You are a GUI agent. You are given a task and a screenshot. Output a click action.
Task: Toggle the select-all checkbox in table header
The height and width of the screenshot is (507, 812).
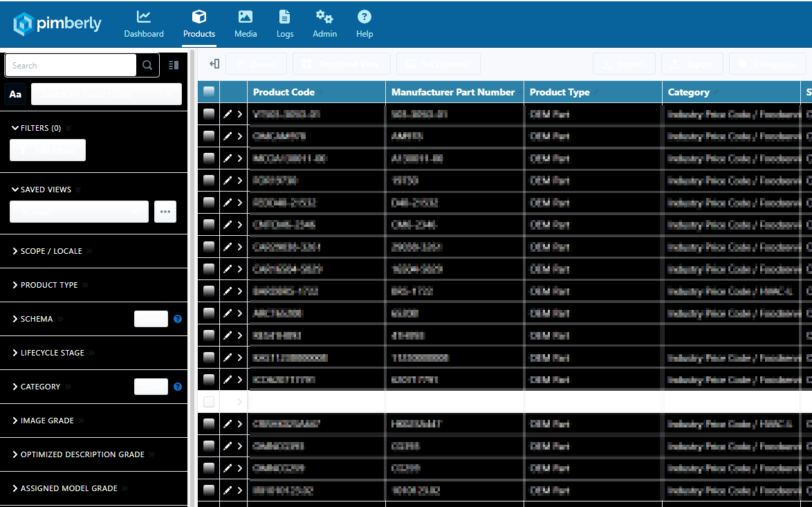209,91
